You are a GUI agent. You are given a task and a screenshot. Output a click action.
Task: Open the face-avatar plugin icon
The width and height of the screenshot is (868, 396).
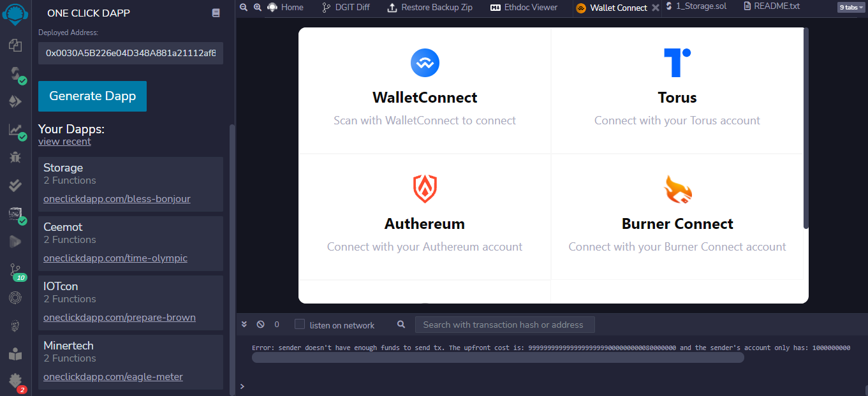tap(15, 326)
